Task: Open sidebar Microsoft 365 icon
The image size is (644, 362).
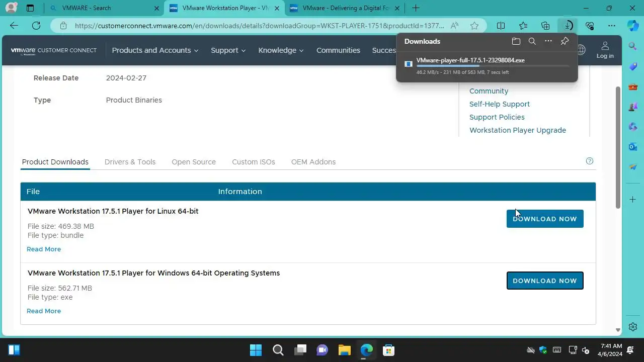Action: click(x=633, y=127)
